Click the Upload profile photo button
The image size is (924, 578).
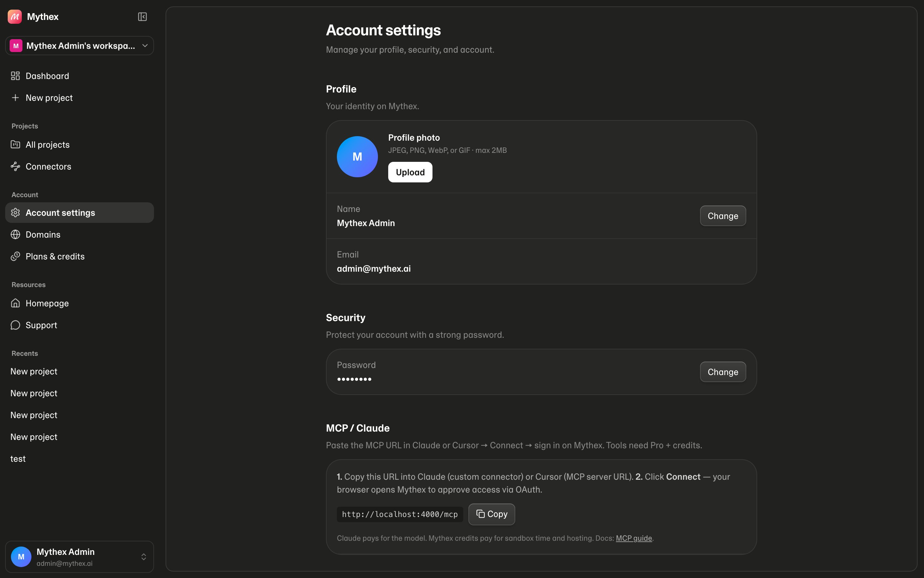[x=410, y=172]
